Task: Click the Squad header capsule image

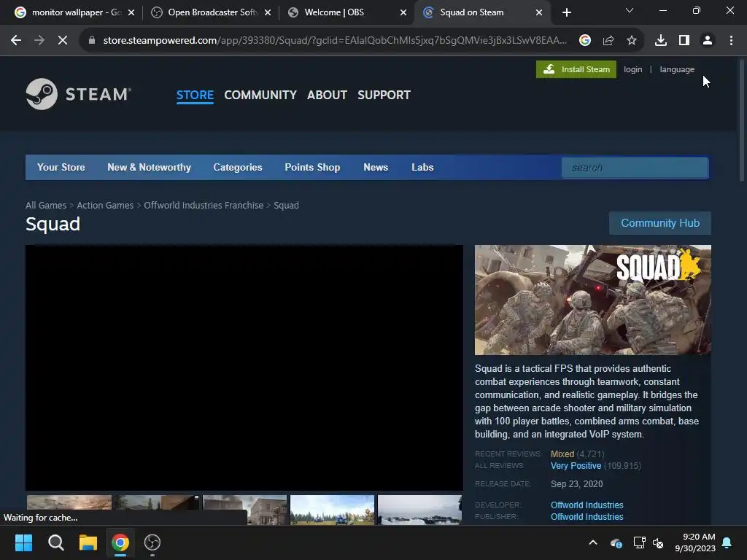Action: 592,300
